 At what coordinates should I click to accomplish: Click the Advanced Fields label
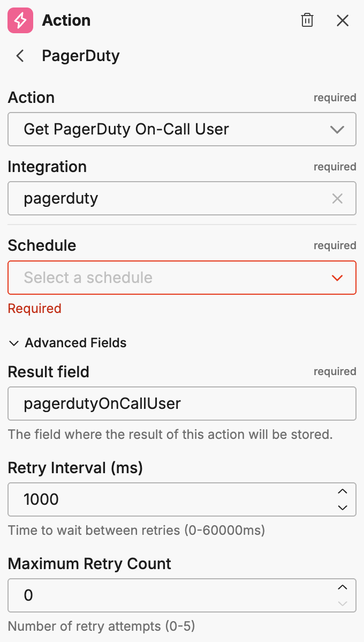75,343
